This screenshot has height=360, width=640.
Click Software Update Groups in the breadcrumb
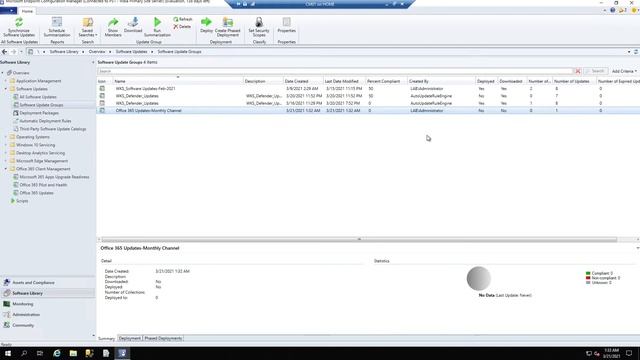click(180, 52)
